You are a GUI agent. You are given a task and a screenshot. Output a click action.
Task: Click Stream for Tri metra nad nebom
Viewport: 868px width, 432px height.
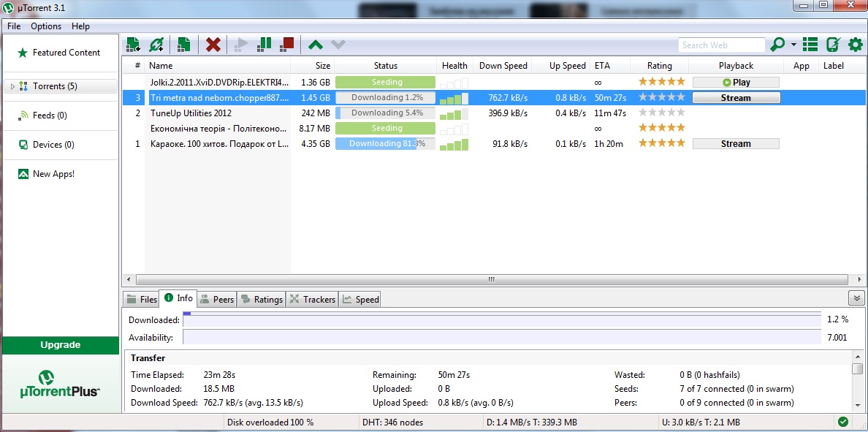[736, 98]
